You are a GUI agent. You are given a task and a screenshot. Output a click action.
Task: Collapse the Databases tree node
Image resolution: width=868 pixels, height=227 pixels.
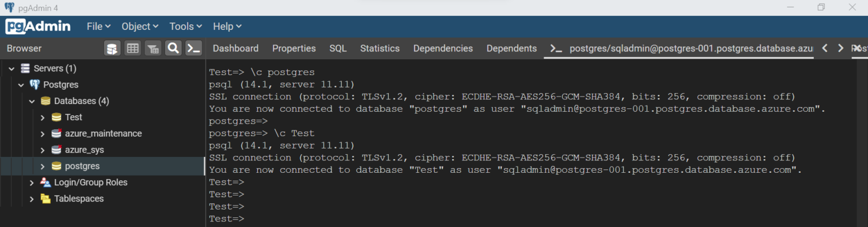[32, 102]
